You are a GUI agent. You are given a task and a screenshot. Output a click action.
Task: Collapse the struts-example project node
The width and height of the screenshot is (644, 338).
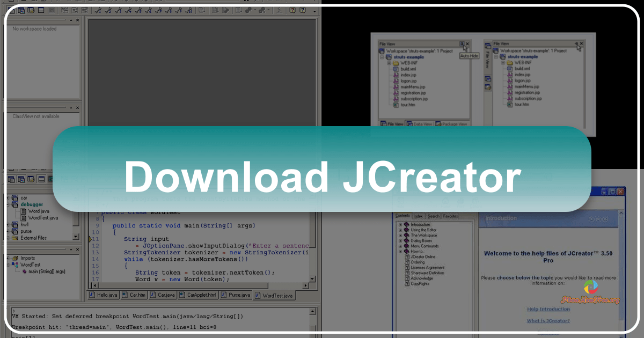(381, 57)
